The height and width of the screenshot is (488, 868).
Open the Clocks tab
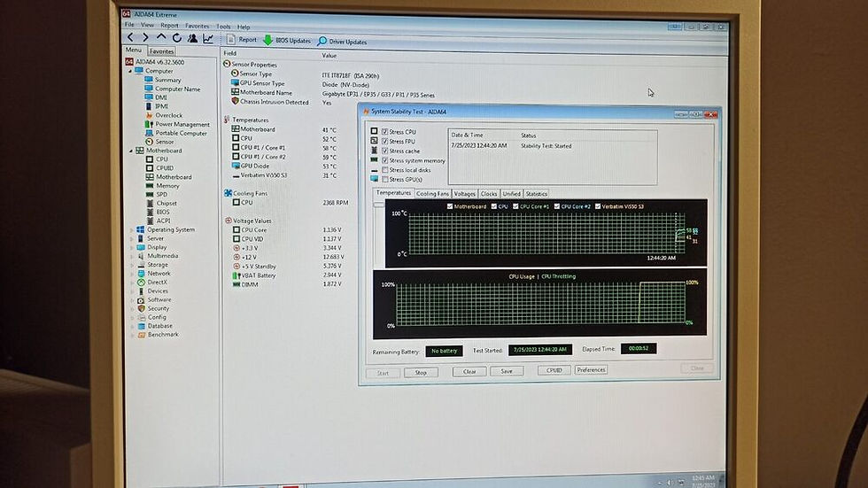pyautogui.click(x=489, y=194)
